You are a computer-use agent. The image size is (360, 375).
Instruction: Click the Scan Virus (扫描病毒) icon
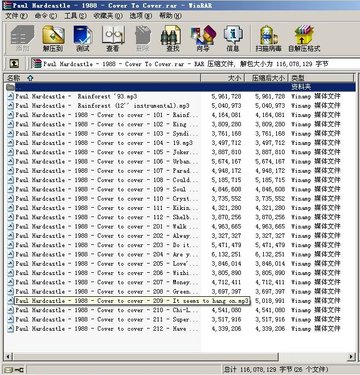pyautogui.click(x=269, y=38)
